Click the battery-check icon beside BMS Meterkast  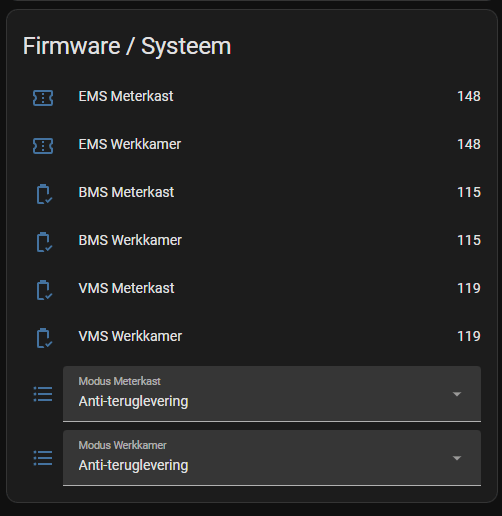pyautogui.click(x=44, y=194)
